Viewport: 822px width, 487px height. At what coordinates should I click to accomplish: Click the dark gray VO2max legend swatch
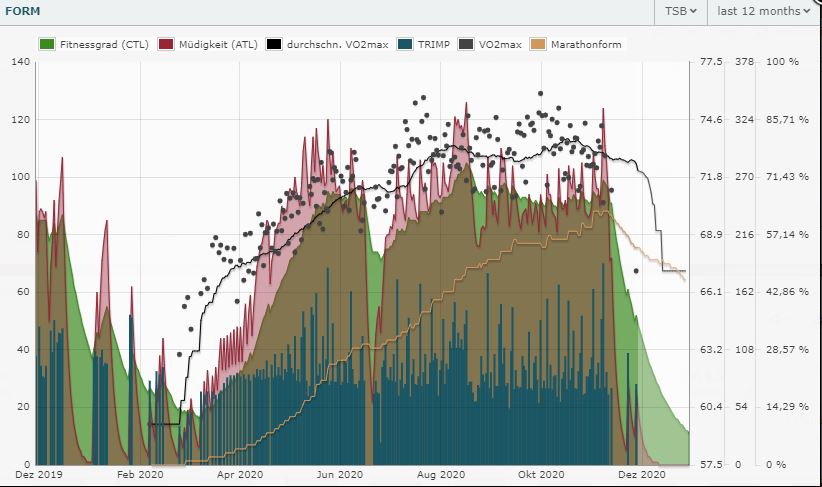pyautogui.click(x=466, y=44)
